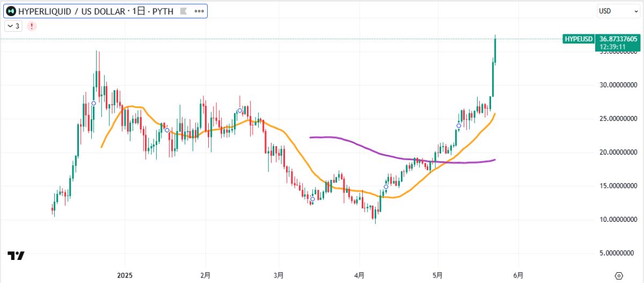
Task: Click the circle marker in mid-February near 26
Action: pos(239,111)
